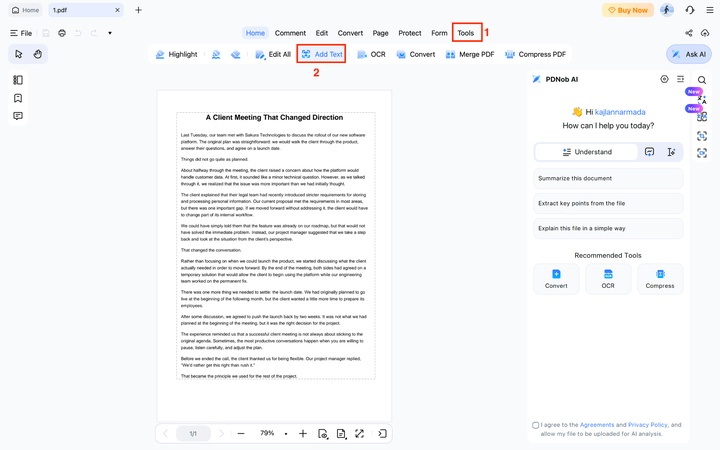Collapse the PDNob AI panel
This screenshot has width=720, height=450.
coord(681,79)
